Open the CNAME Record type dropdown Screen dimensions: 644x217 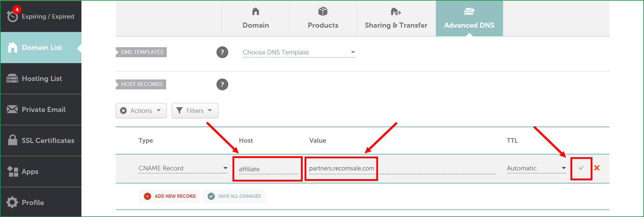pyautogui.click(x=183, y=168)
